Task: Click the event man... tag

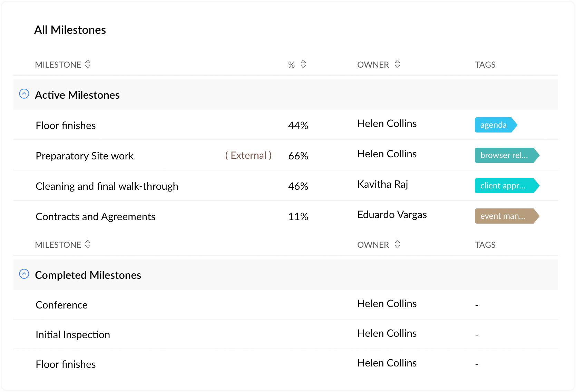Action: tap(507, 216)
